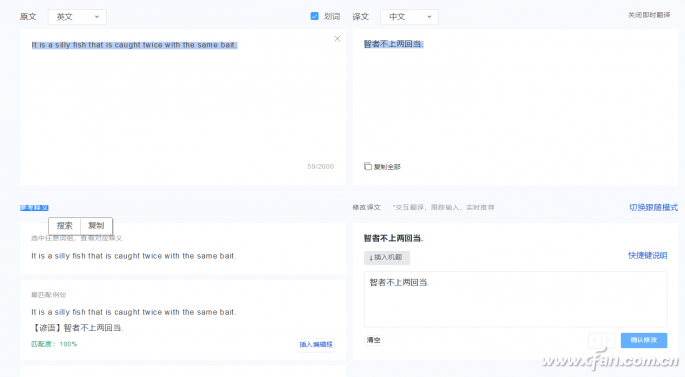Image resolution: width=685 pixels, height=377 pixels.
Task: Click the 【谚语】智者不上两回当 example translation
Action: (78, 328)
